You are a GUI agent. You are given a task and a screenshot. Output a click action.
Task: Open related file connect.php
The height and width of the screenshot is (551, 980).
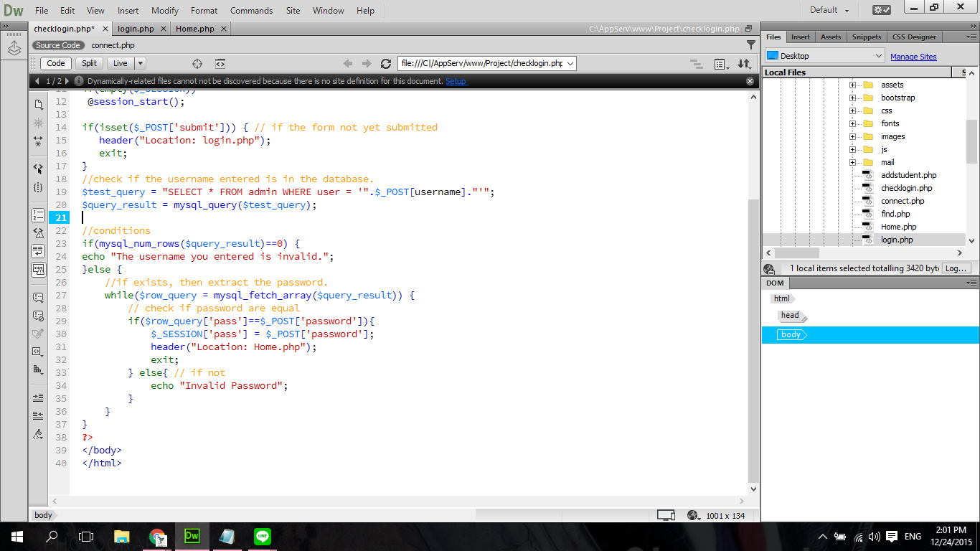tap(113, 45)
